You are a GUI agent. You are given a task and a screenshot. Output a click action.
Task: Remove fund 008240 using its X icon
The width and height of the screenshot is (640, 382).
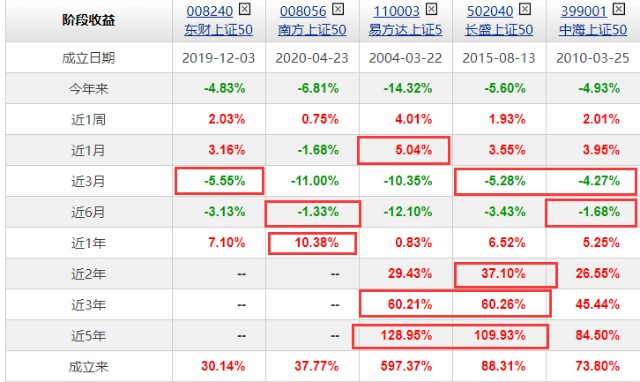click(x=244, y=9)
